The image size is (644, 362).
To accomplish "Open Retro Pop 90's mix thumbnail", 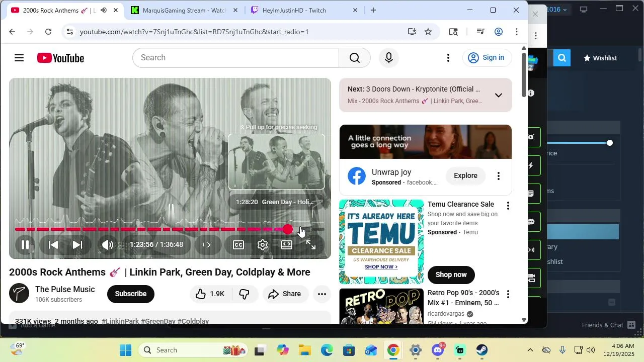I will pos(381,306).
